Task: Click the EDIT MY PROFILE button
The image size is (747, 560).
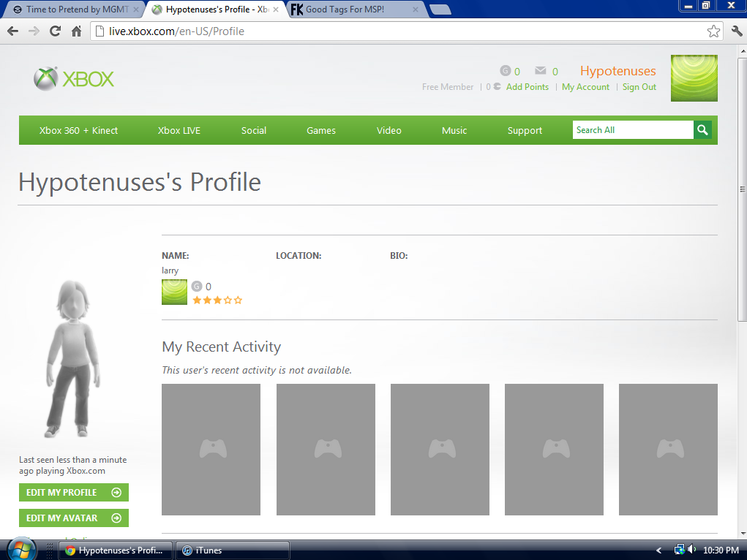Action: click(74, 493)
